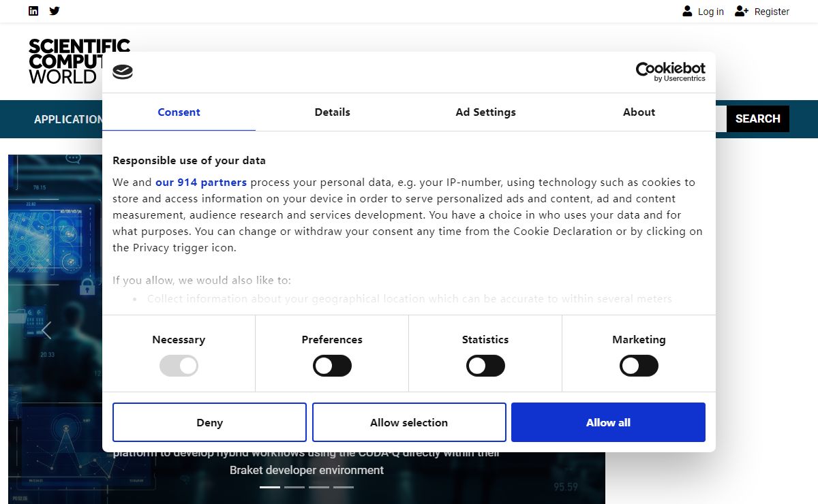The height and width of the screenshot is (504, 818).
Task: Click the Register link
Action: click(772, 12)
